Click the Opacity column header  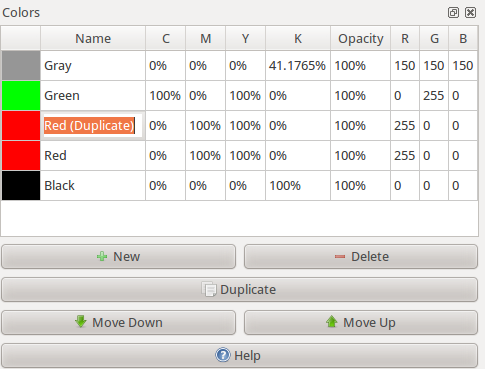(360, 39)
